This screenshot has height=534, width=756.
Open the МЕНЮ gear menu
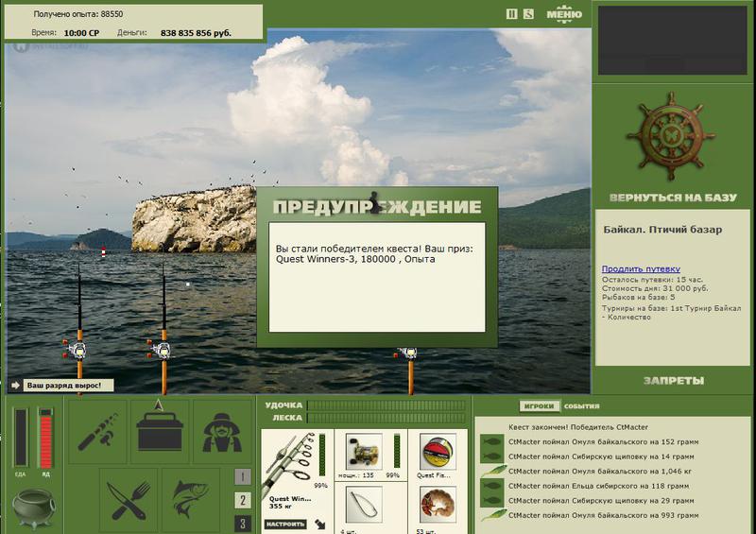[563, 14]
